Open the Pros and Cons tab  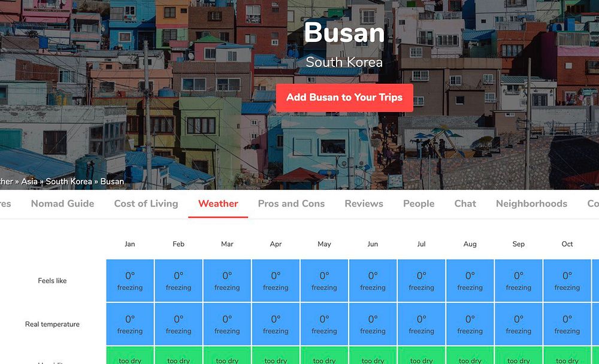coord(291,204)
